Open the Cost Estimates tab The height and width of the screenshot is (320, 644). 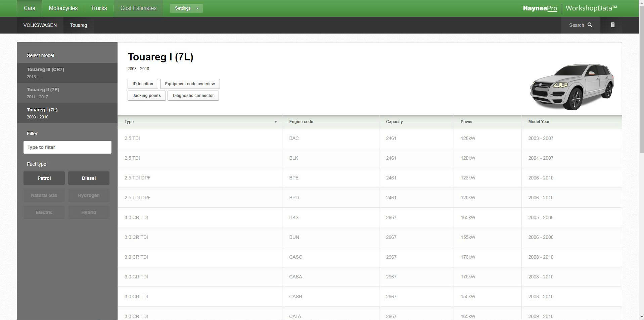point(138,8)
